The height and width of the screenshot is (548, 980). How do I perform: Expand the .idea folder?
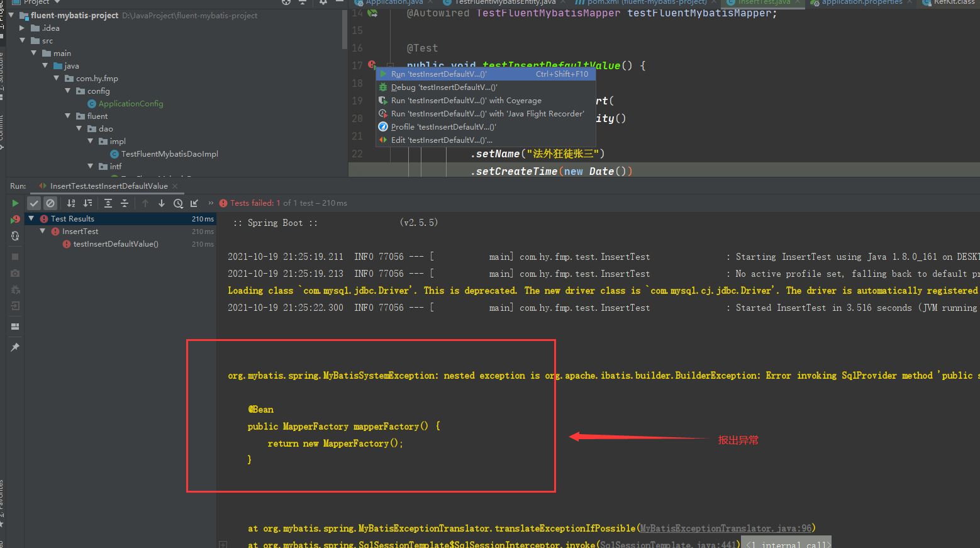point(23,28)
